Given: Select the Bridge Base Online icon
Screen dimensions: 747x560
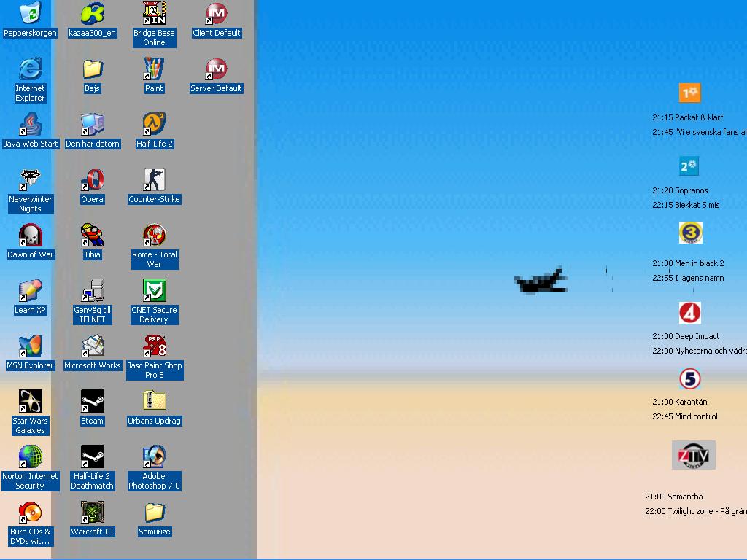Looking at the screenshot, I should click(x=155, y=13).
